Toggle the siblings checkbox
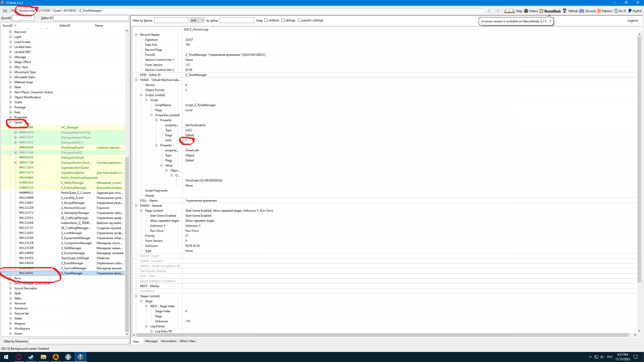The height and width of the screenshot is (362, 644). [x=283, y=20]
